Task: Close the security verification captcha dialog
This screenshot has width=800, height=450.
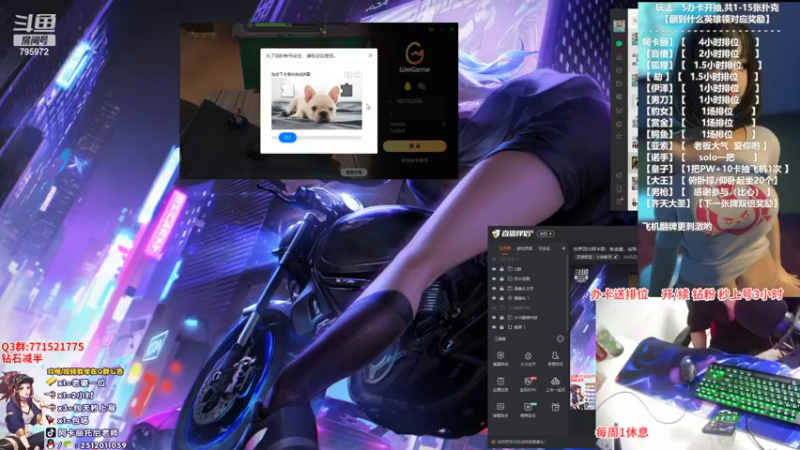Action: click(x=370, y=55)
